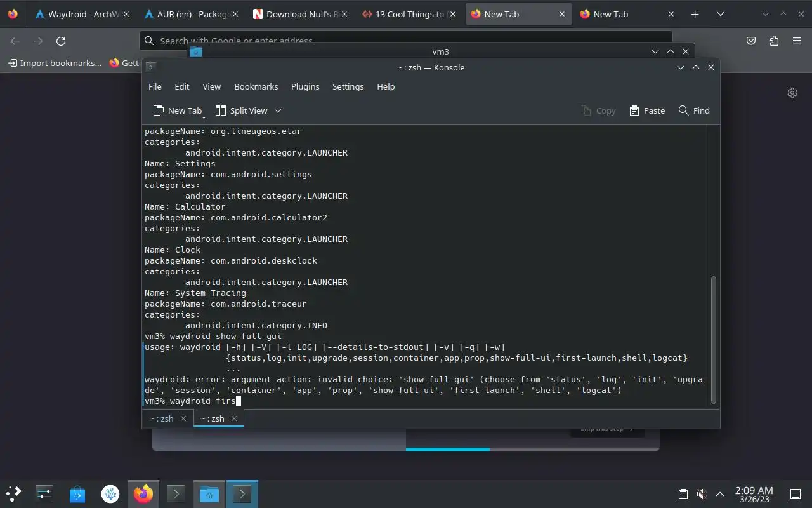This screenshot has width=812, height=508.
Task: Click the progress bar below Konsole
Action: point(532,449)
